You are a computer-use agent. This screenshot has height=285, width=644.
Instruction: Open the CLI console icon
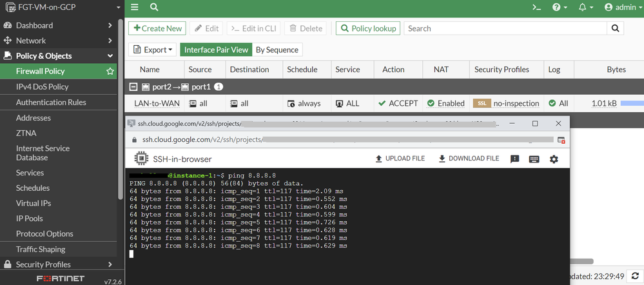pyautogui.click(x=536, y=7)
